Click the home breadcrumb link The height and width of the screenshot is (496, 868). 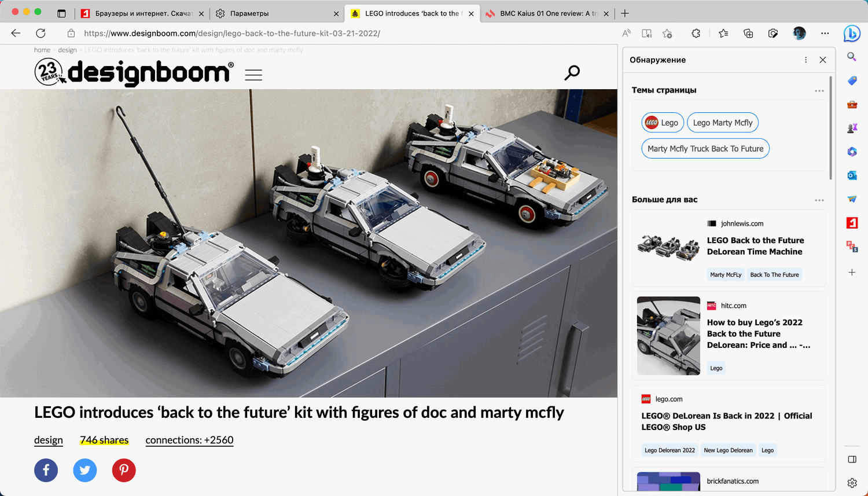pyautogui.click(x=42, y=50)
